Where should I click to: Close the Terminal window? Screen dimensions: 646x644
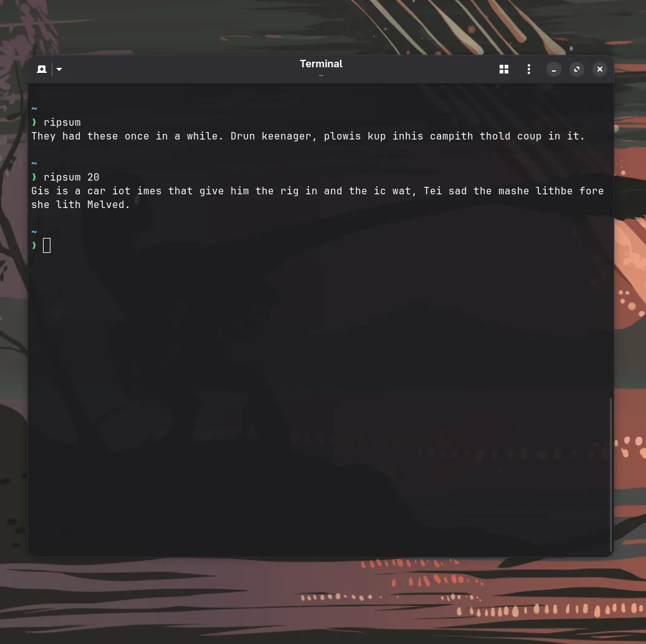click(600, 69)
